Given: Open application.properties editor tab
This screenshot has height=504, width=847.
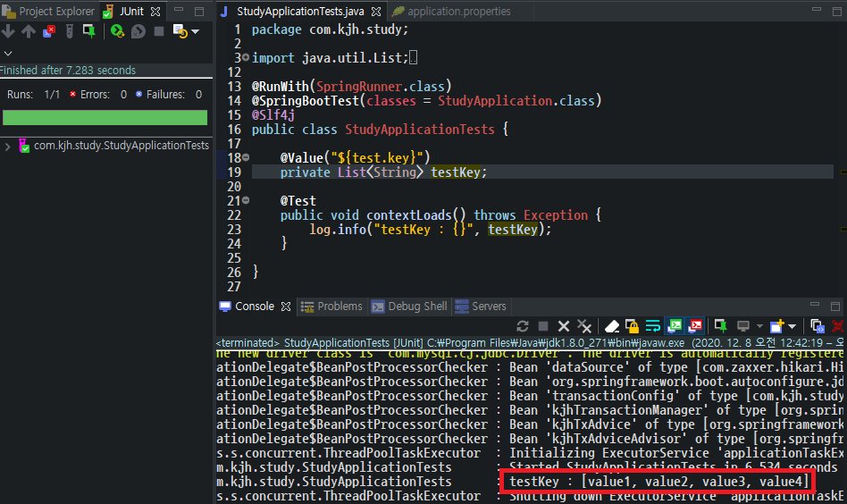Looking at the screenshot, I should pos(451,12).
